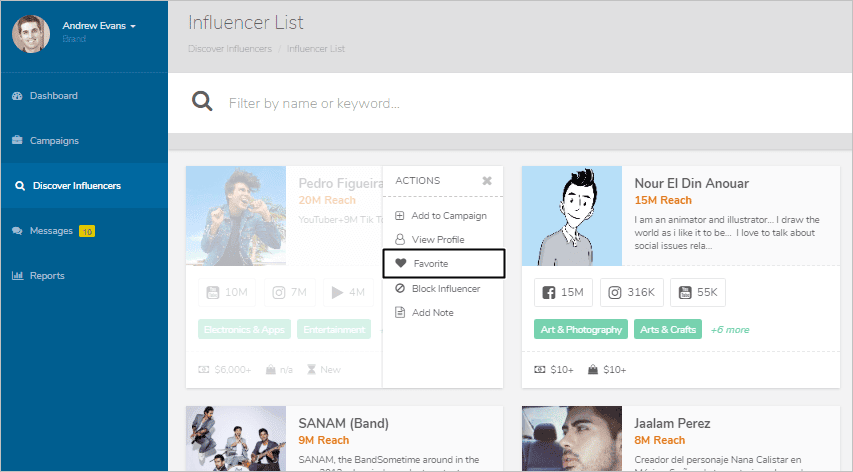Click the SANAM (Band) name heading
The height and width of the screenshot is (472, 853).
click(x=343, y=423)
